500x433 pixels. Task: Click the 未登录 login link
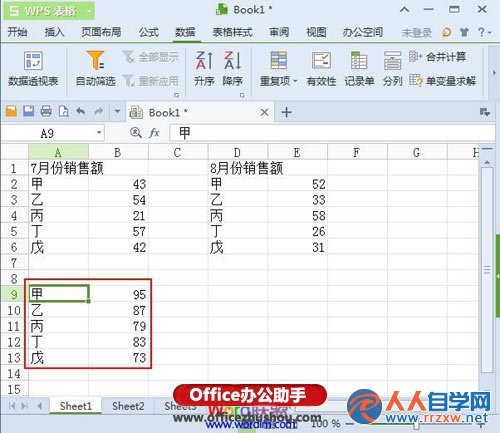click(417, 33)
